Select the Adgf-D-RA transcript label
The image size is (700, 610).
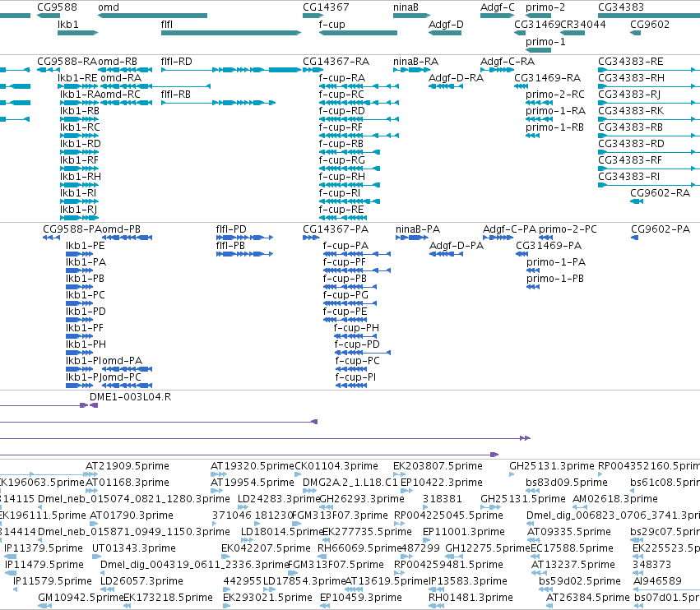click(x=456, y=78)
